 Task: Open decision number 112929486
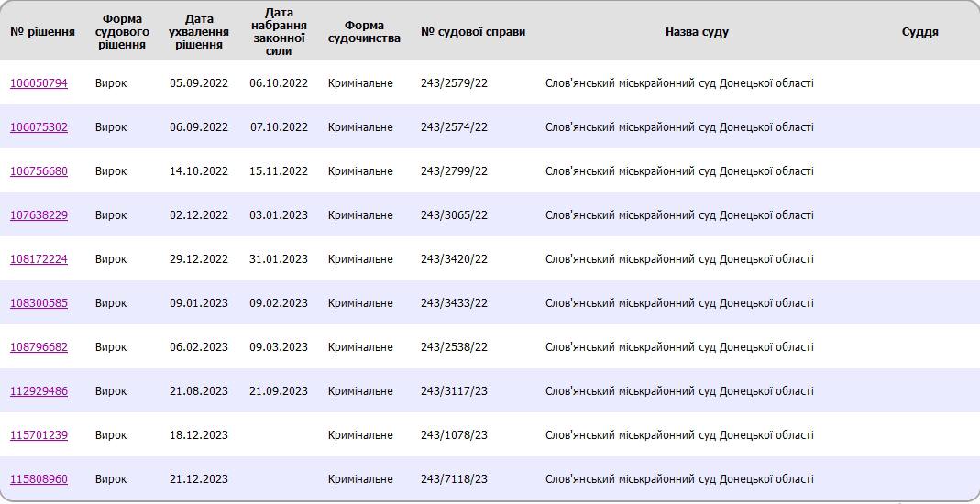pos(39,391)
